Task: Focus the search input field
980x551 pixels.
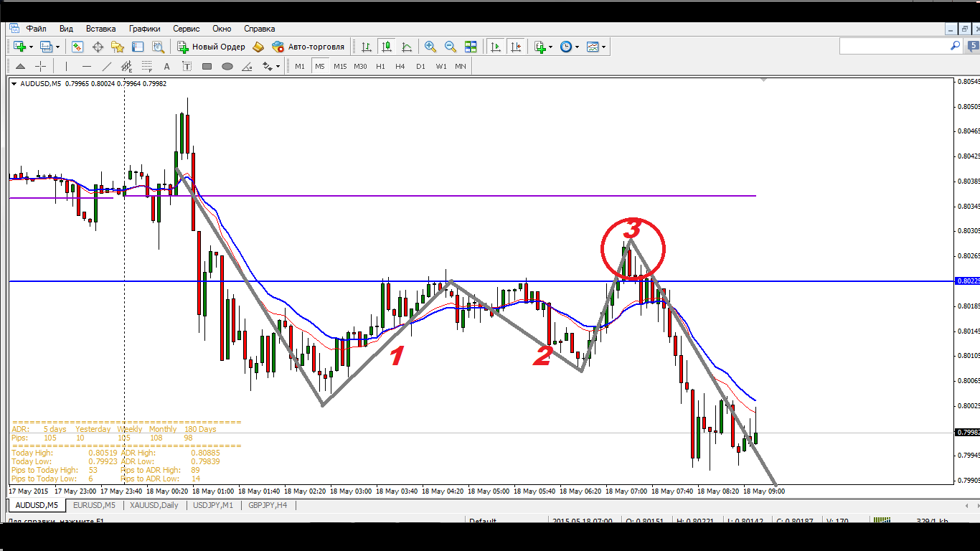Action: tap(895, 46)
